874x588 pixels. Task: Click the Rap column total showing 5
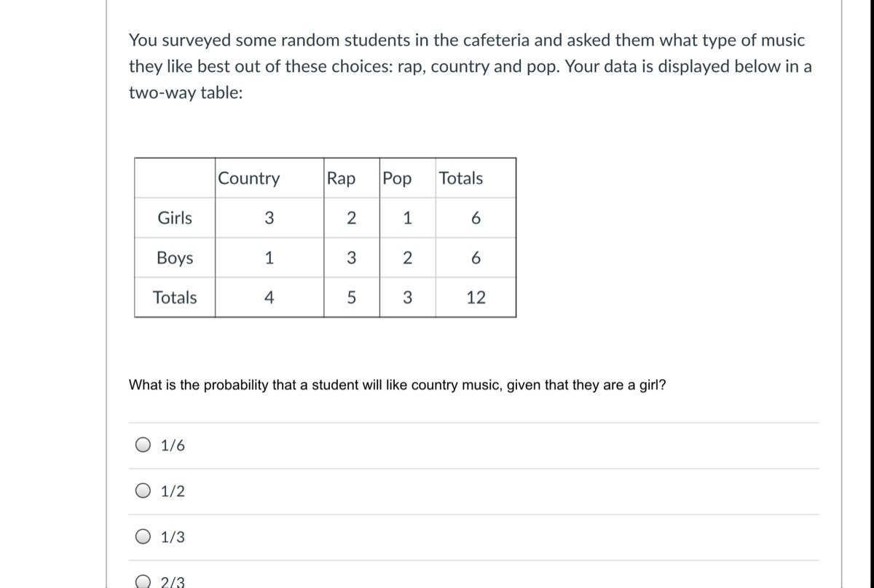click(351, 297)
